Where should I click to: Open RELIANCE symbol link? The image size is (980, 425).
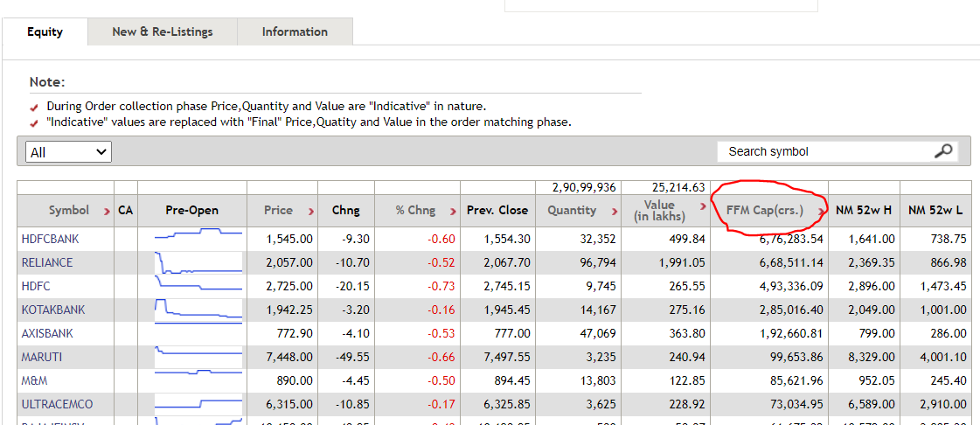pyautogui.click(x=47, y=262)
